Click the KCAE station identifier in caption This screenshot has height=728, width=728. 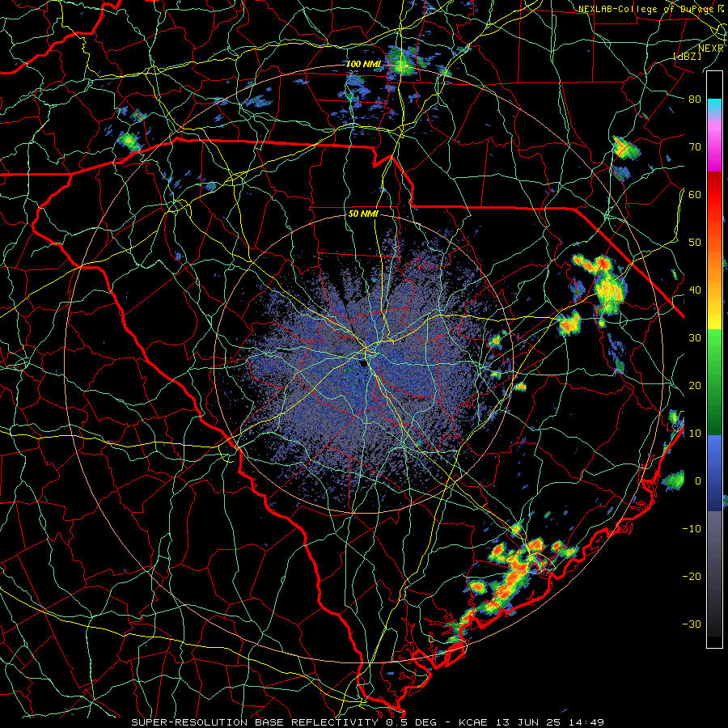pyautogui.click(x=472, y=722)
